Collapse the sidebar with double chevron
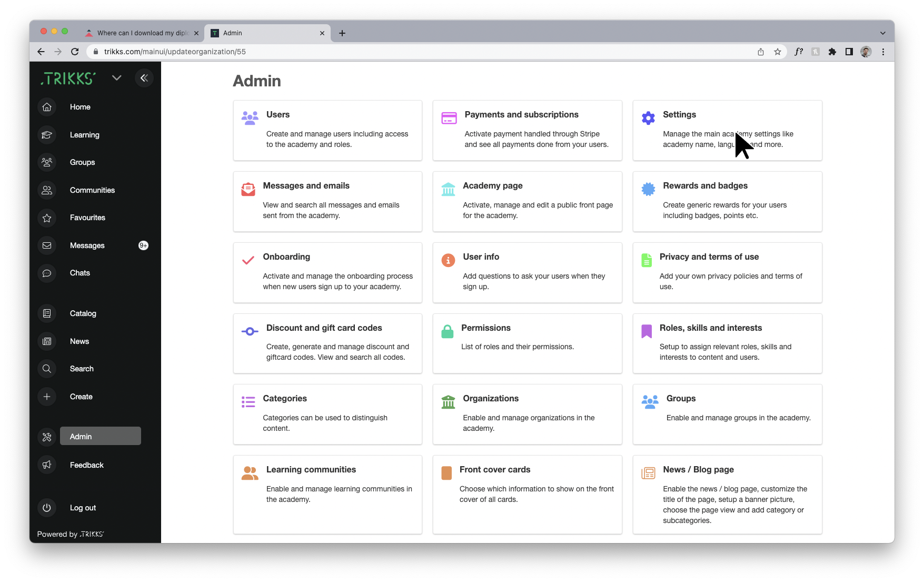924x582 pixels. (144, 78)
